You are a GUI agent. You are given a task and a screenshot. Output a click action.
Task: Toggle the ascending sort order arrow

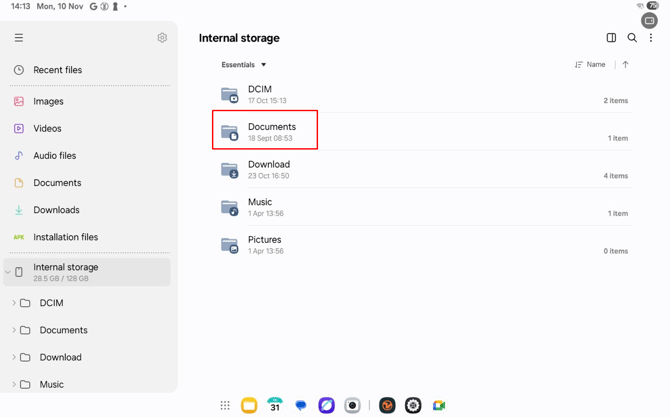click(626, 65)
